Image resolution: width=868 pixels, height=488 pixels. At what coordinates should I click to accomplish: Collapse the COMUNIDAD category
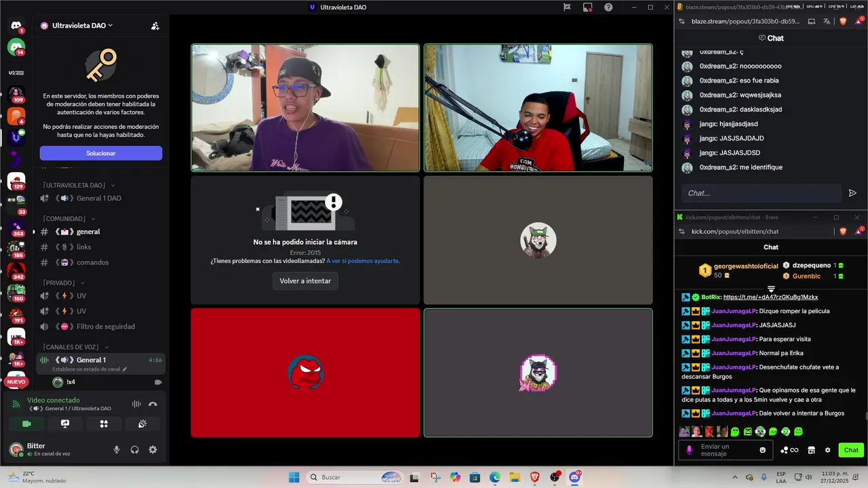68,219
